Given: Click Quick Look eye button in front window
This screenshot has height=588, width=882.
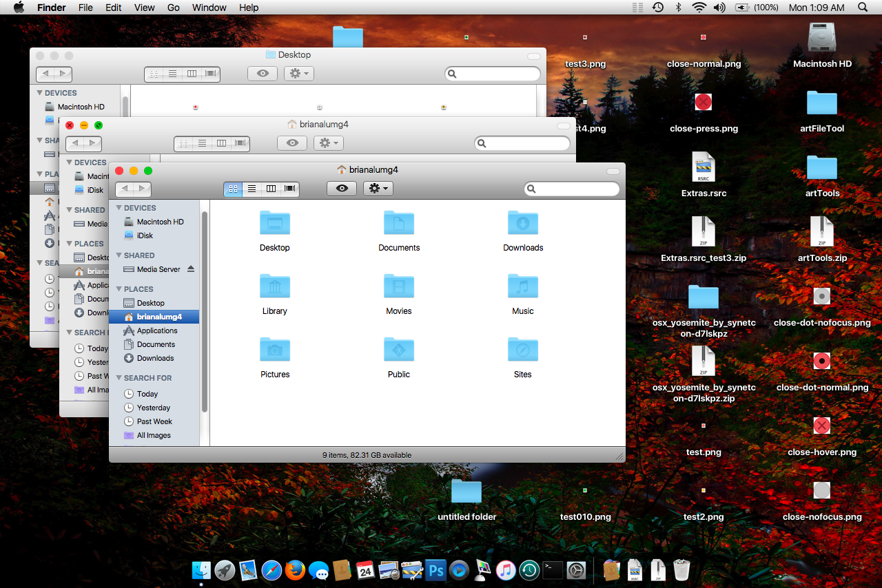Looking at the screenshot, I should (x=342, y=189).
